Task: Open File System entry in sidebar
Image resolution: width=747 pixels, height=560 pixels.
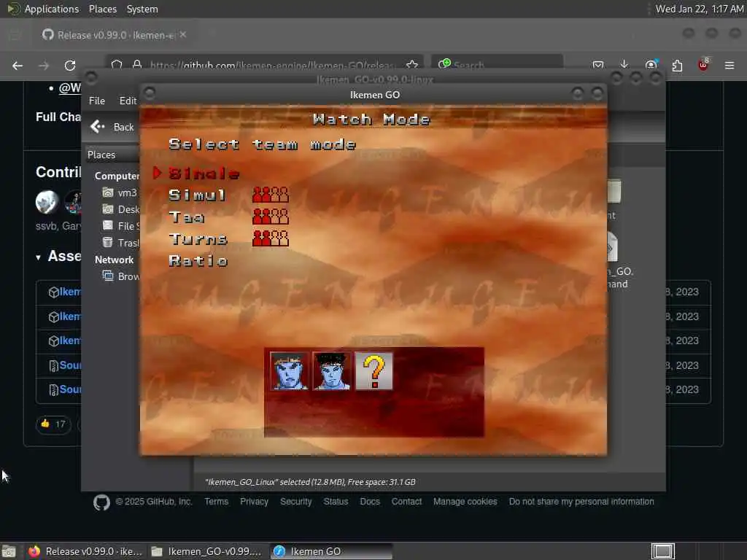Action: [121, 226]
